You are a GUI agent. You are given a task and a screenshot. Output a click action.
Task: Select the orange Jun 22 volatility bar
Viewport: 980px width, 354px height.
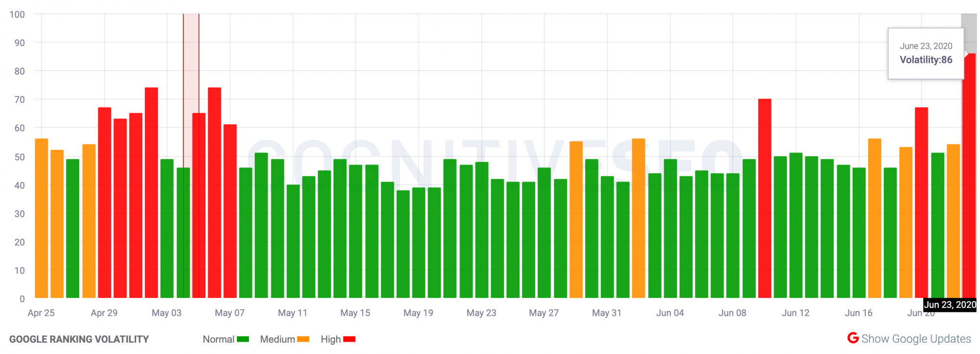(953, 221)
